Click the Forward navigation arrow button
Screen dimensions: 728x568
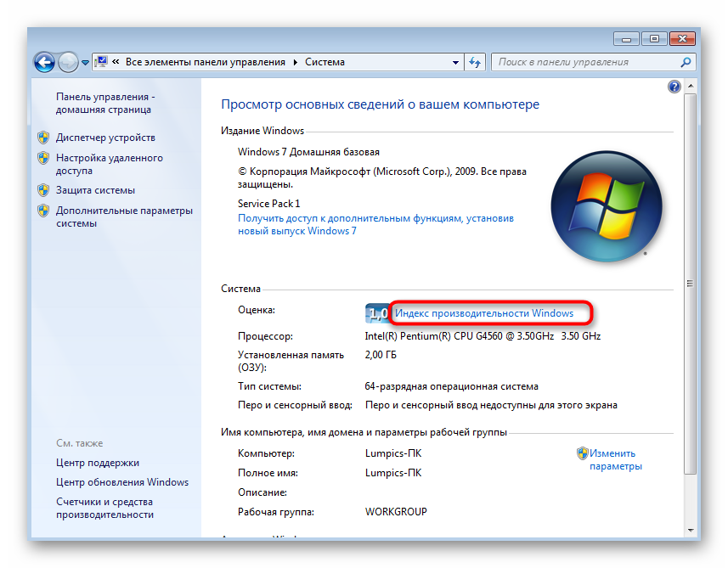pos(68,62)
